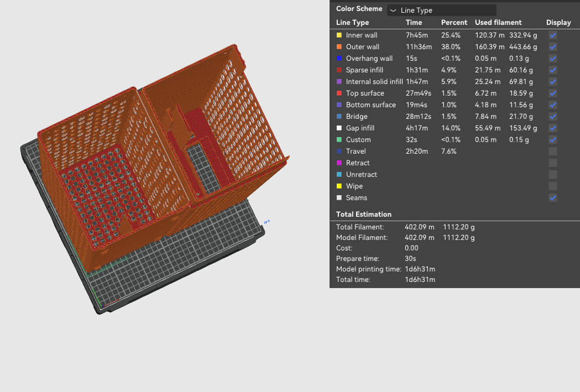Click the Cost value 0.00

(411, 248)
